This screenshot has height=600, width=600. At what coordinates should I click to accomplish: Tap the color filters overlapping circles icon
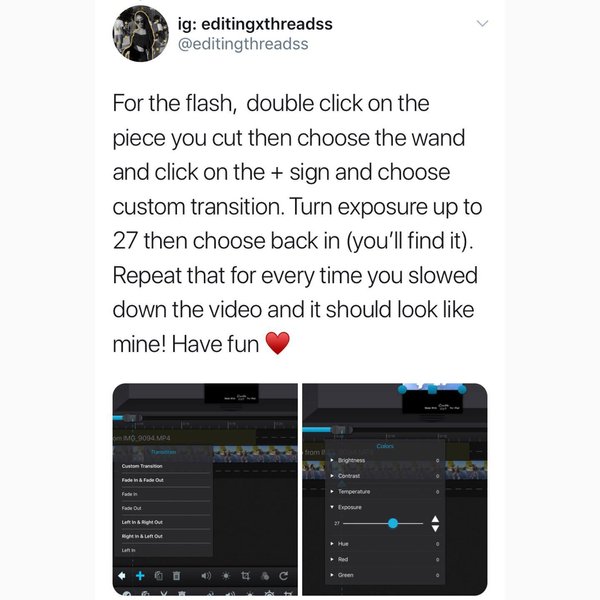coord(265,576)
